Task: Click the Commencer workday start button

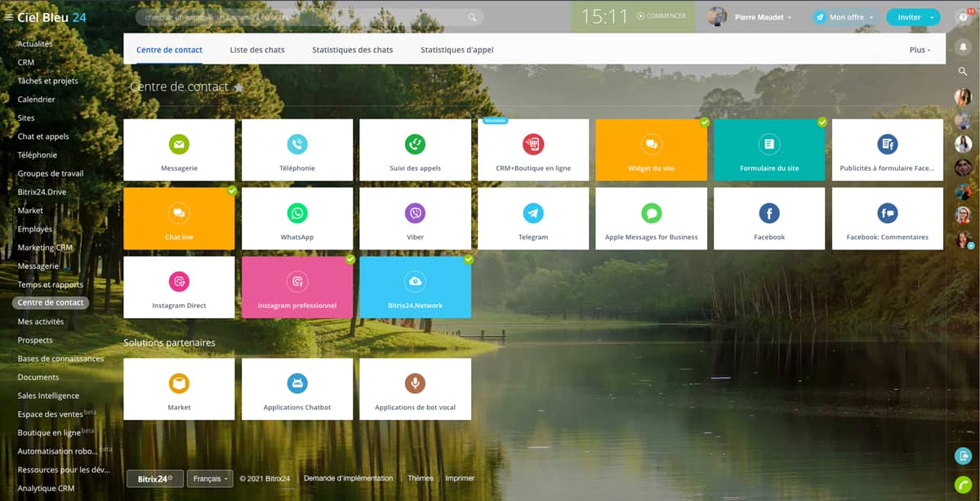Action: [x=661, y=16]
